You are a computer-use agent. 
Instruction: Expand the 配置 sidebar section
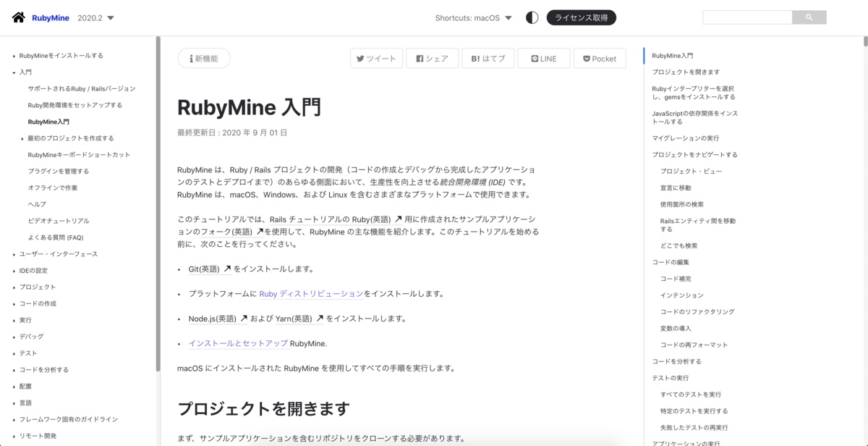pos(14,387)
